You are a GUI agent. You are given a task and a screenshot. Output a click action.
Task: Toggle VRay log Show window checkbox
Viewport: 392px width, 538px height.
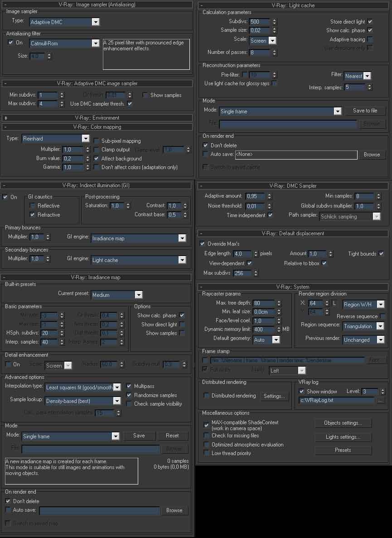(301, 391)
